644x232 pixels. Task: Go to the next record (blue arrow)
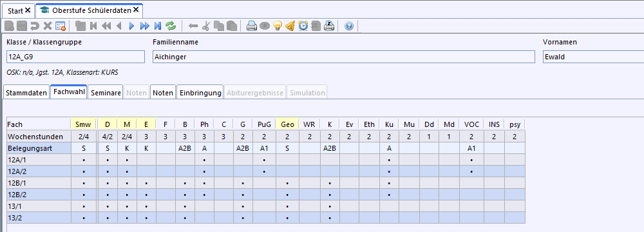click(x=132, y=26)
